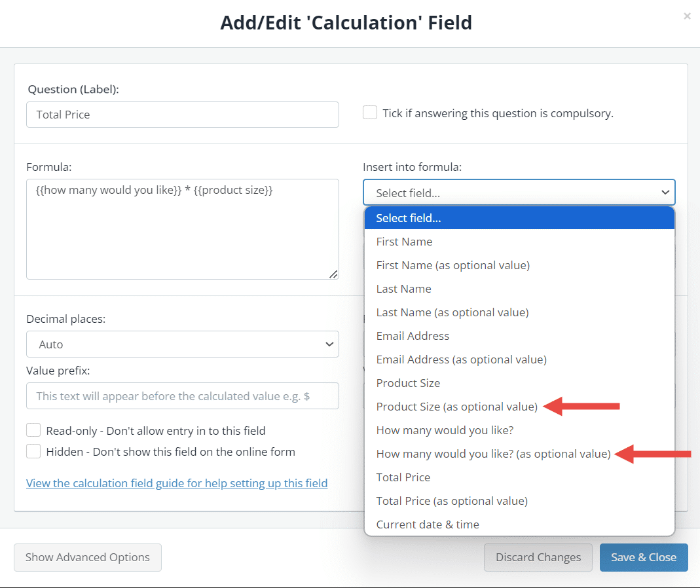Select Current date & time option
Image resolution: width=700 pixels, height=588 pixels.
(428, 524)
